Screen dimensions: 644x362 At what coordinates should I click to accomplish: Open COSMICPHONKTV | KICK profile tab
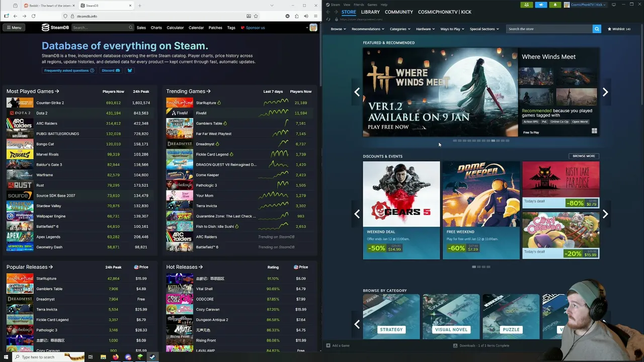pos(445,12)
